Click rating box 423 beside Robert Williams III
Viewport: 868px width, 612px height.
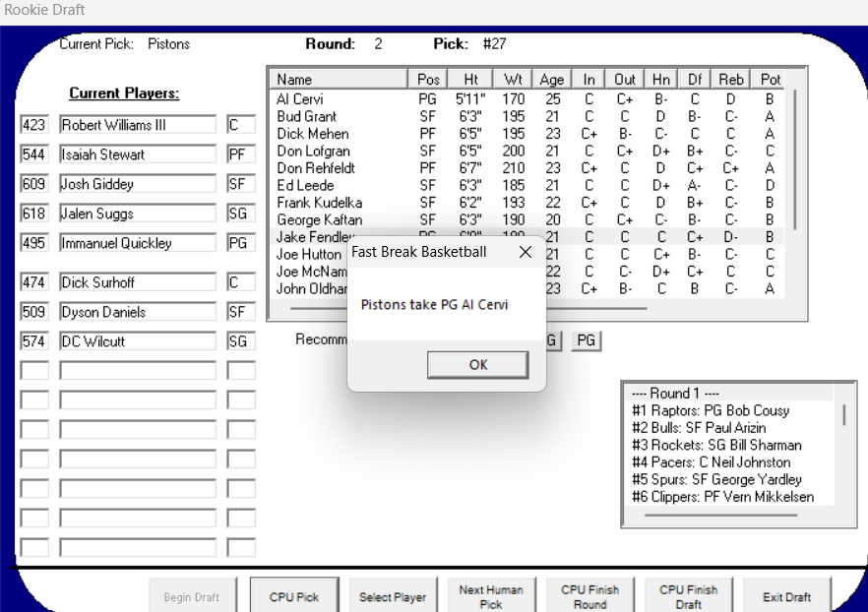point(34,125)
